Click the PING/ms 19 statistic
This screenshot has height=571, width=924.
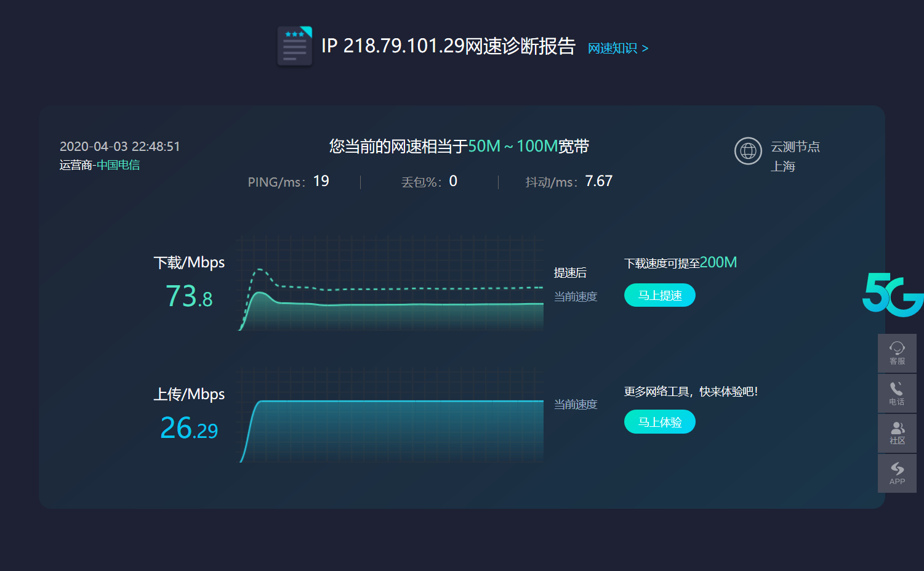tap(289, 180)
